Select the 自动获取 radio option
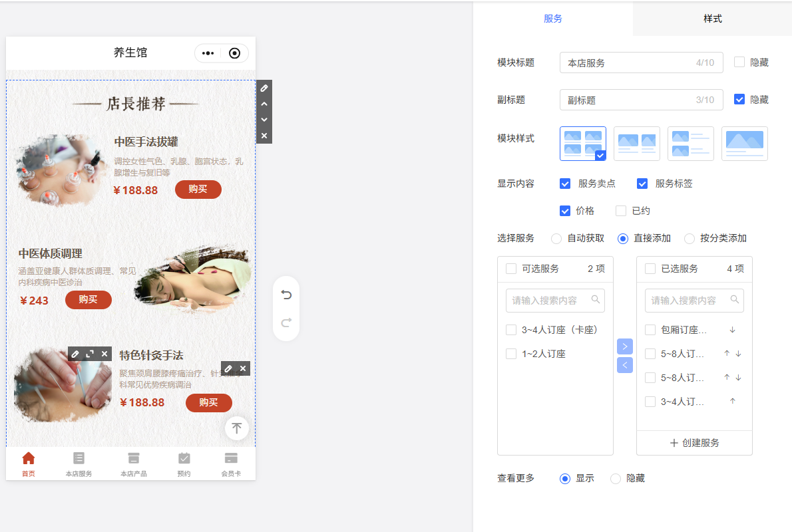The width and height of the screenshot is (792, 532). click(556, 239)
